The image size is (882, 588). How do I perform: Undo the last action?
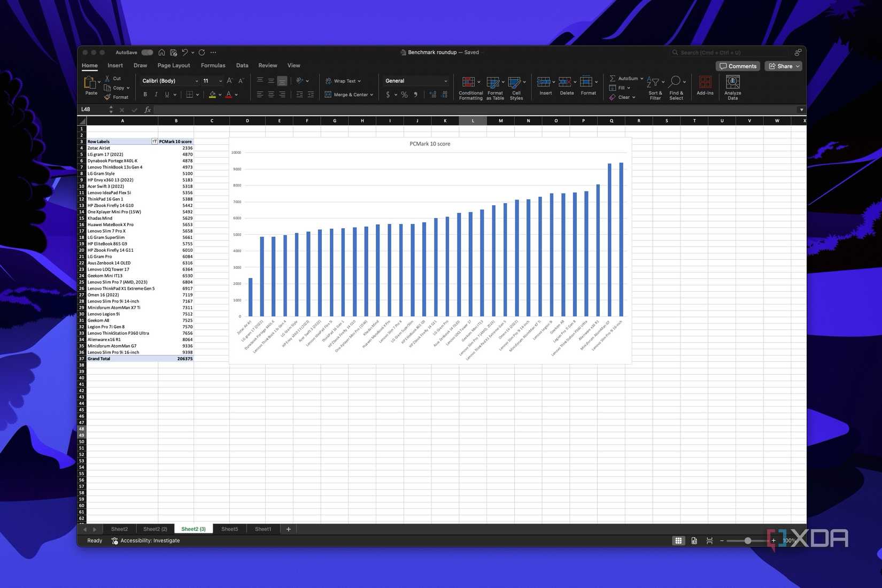pyautogui.click(x=184, y=52)
